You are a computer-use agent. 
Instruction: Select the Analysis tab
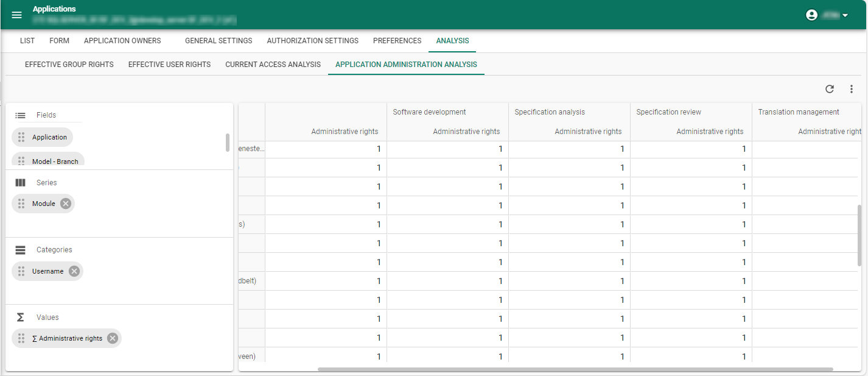(453, 41)
